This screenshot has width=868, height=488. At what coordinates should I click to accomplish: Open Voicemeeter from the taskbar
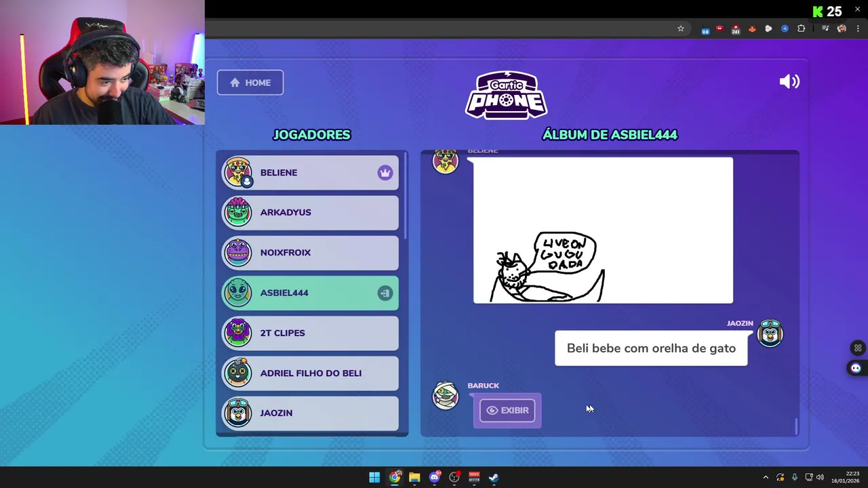[474, 477]
